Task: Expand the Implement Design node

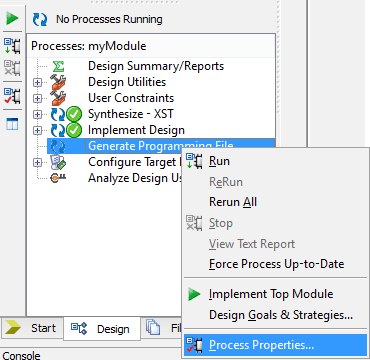Action: pos(37,130)
